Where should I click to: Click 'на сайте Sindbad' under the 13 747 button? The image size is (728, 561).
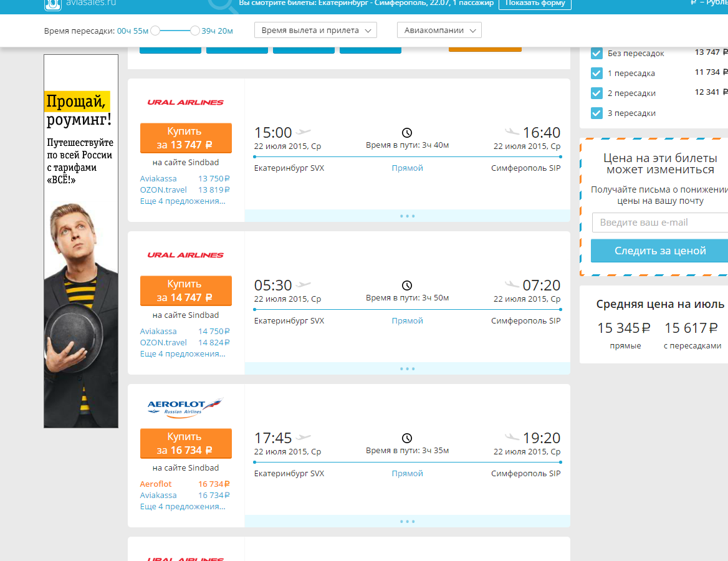[x=186, y=163]
